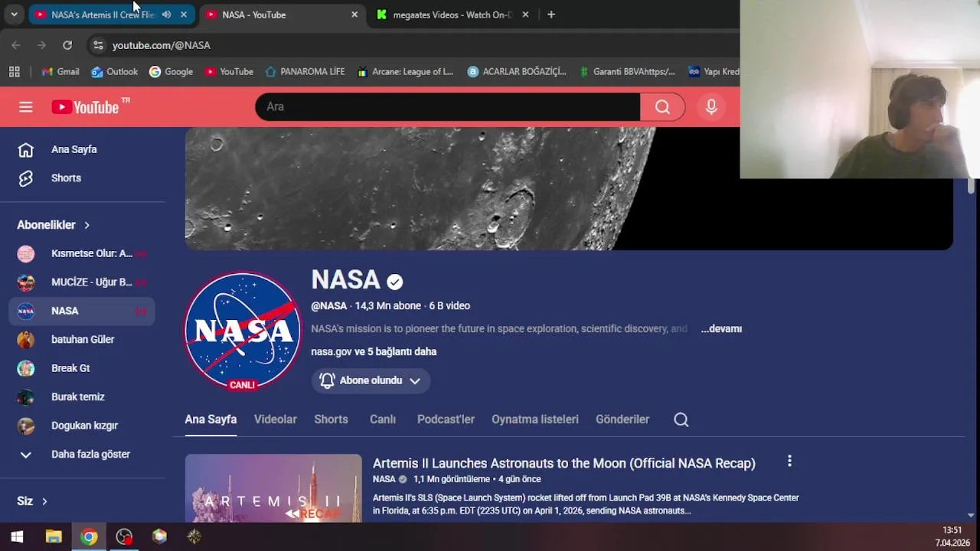This screenshot has width=980, height=551.
Task: Open Dogukan kızgır channel
Action: 83,425
